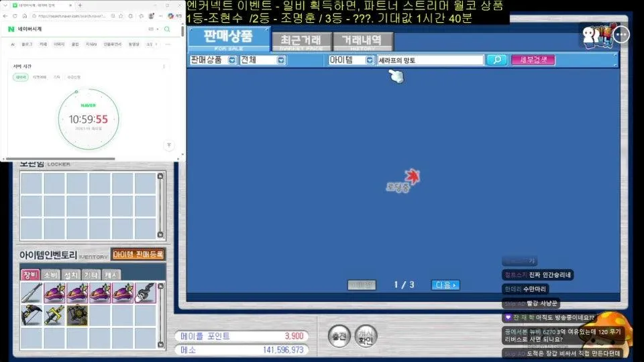644x362 pixels.
Task: Open the 카페 Naver search category
Action: tap(43, 44)
